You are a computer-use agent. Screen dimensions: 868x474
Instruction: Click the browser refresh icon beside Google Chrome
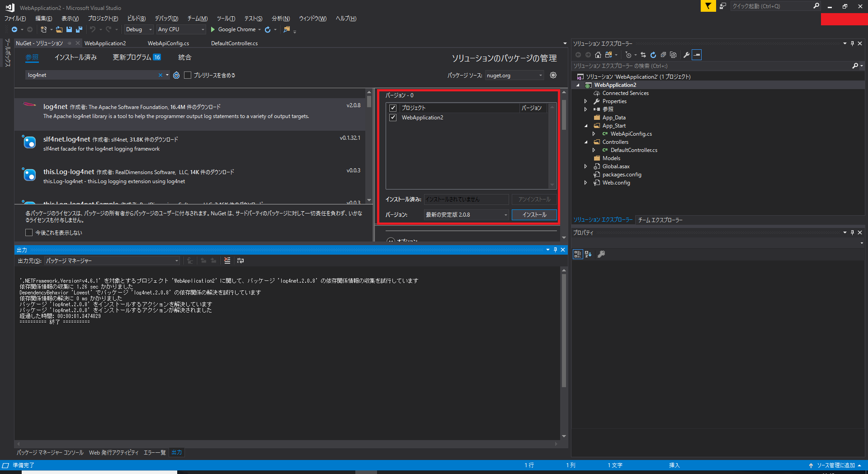coord(268,29)
